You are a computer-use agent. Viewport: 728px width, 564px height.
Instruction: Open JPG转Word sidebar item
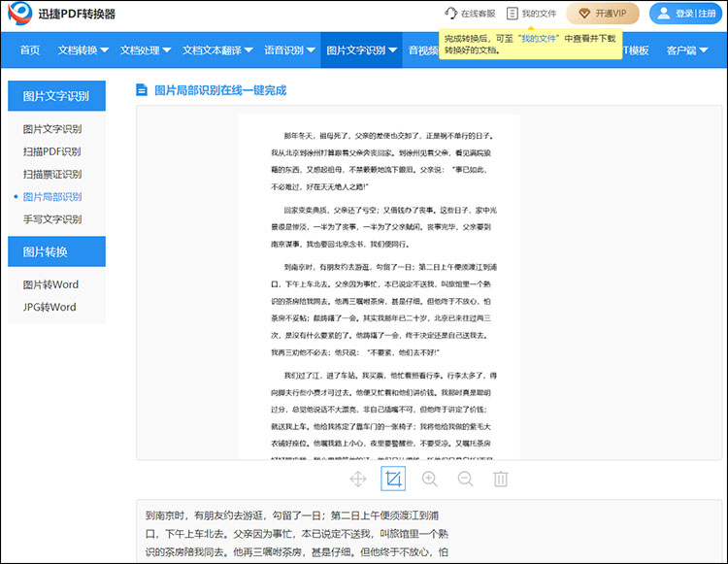point(50,307)
